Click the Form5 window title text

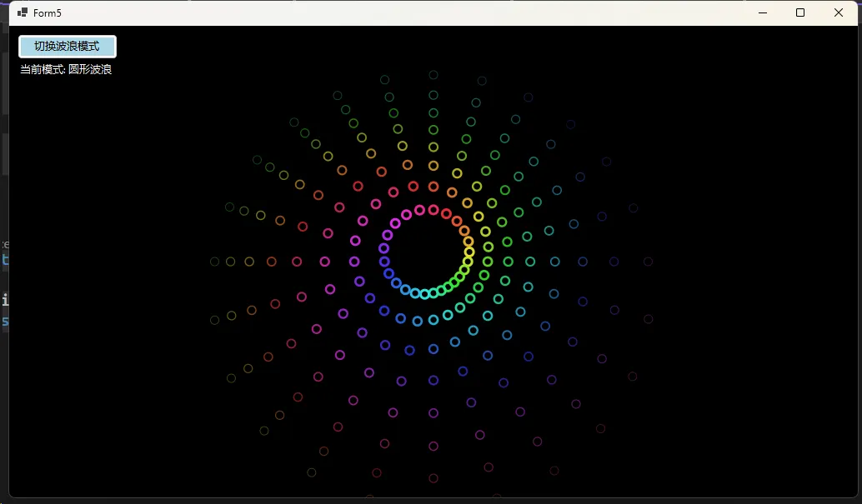coord(48,13)
